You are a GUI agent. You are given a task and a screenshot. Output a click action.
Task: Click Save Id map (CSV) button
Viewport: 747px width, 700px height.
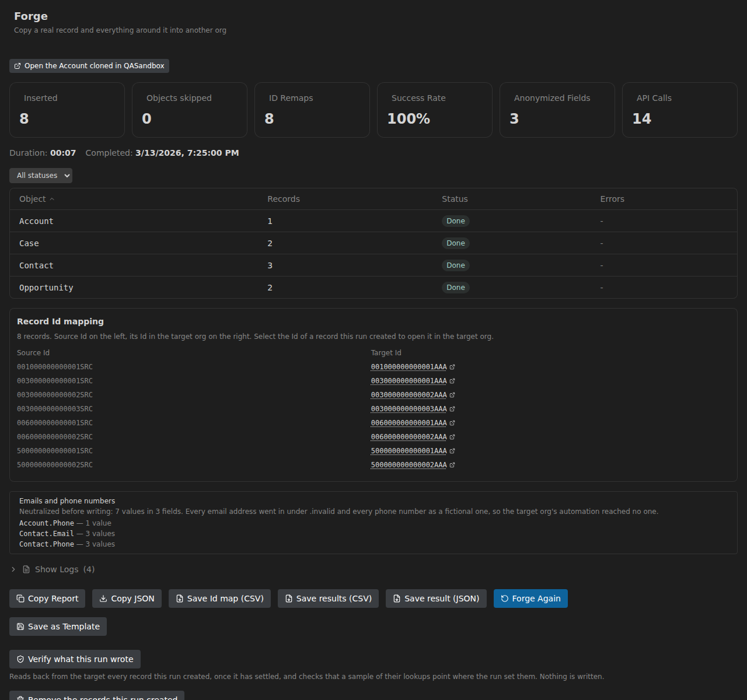coord(219,598)
